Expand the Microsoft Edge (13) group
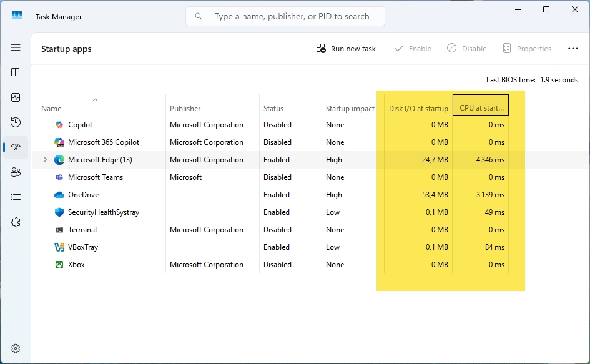590x364 pixels. (x=45, y=160)
